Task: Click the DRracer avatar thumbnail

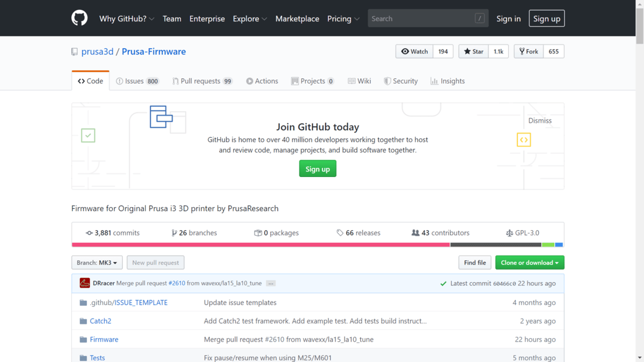Action: coord(85,283)
